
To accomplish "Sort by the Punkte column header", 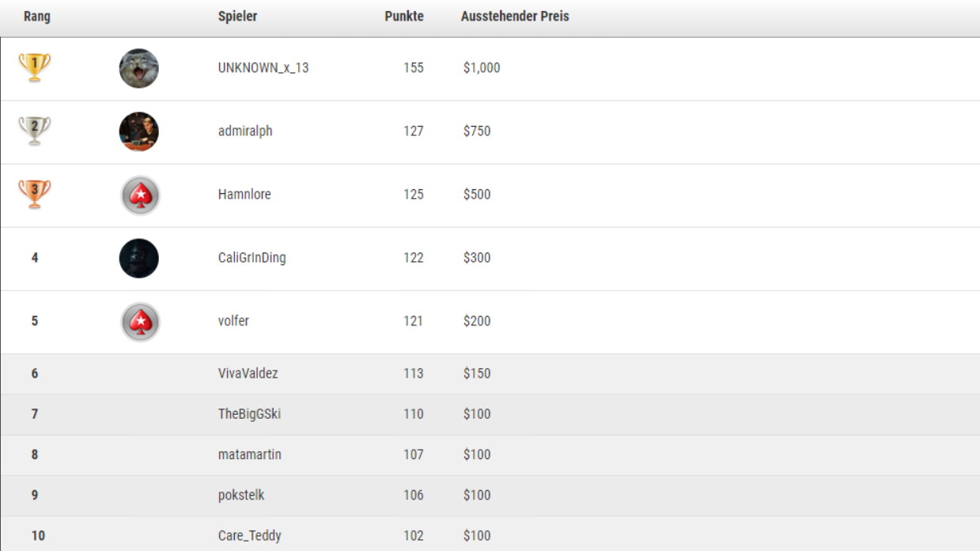I will point(404,17).
